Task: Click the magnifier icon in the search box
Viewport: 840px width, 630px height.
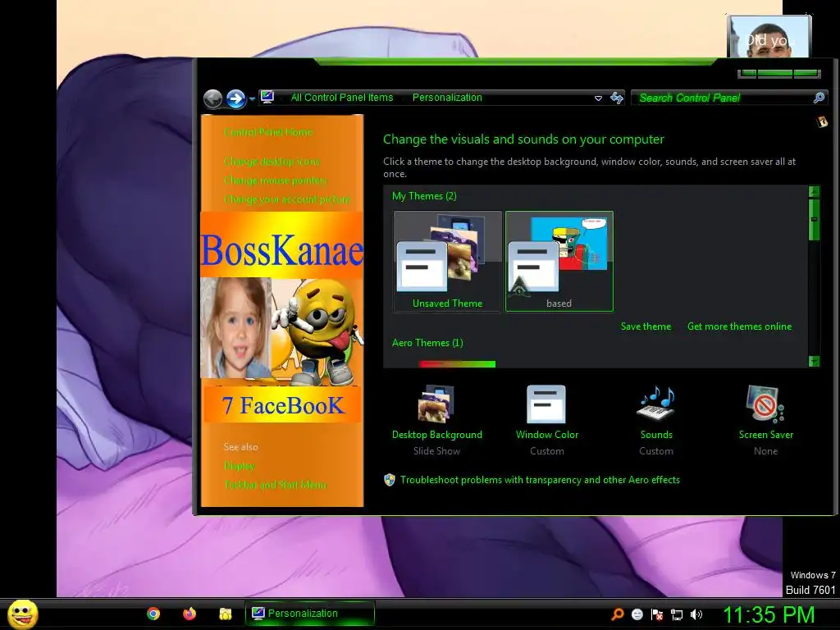Action: [819, 98]
